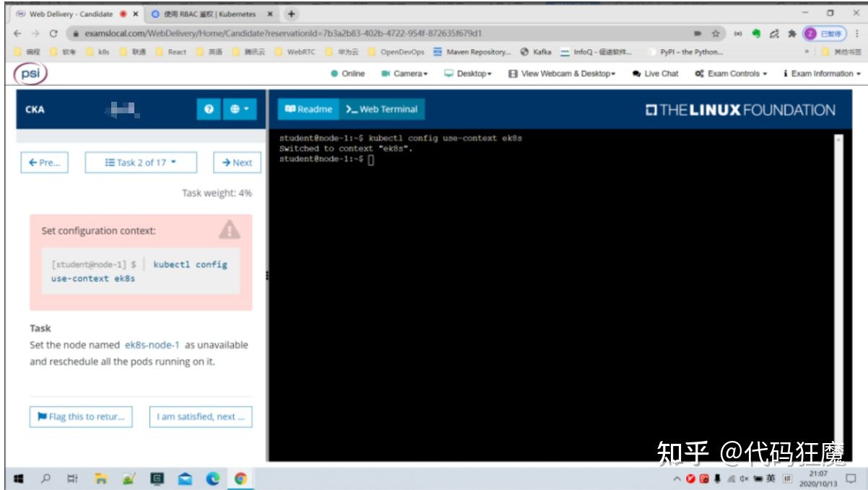Open the Exam Controls menu
Viewport: 868px width, 490px height.
click(x=730, y=74)
